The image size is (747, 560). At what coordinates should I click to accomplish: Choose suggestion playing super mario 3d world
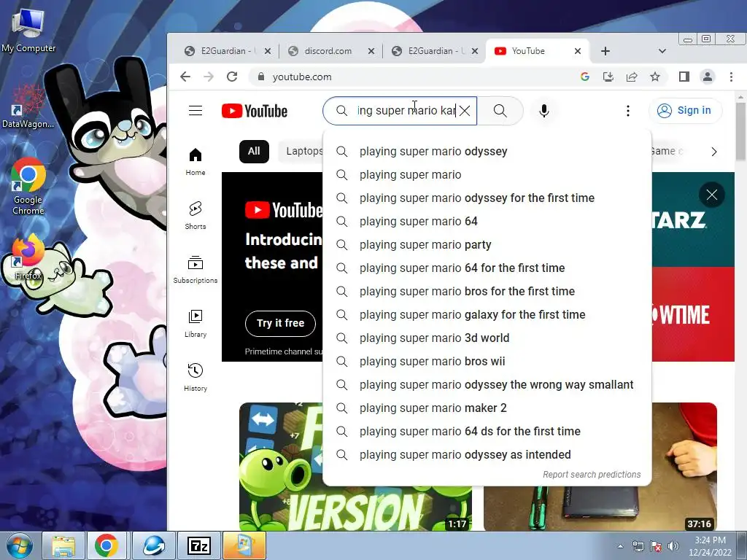487,338
